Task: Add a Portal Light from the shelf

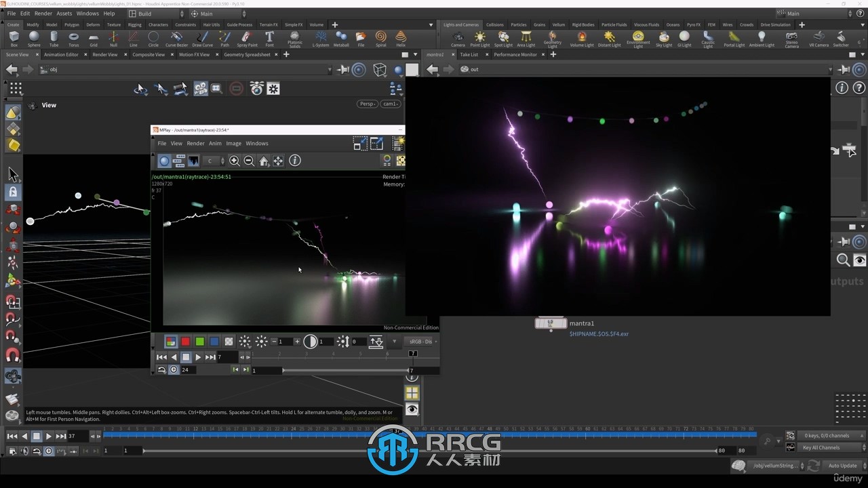Action: pyautogui.click(x=734, y=39)
